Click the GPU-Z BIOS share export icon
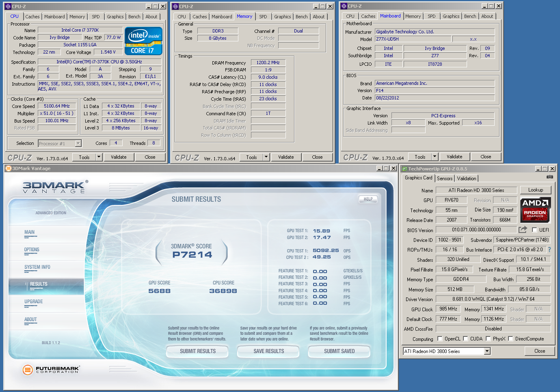This screenshot has height=392, width=560. [x=523, y=229]
